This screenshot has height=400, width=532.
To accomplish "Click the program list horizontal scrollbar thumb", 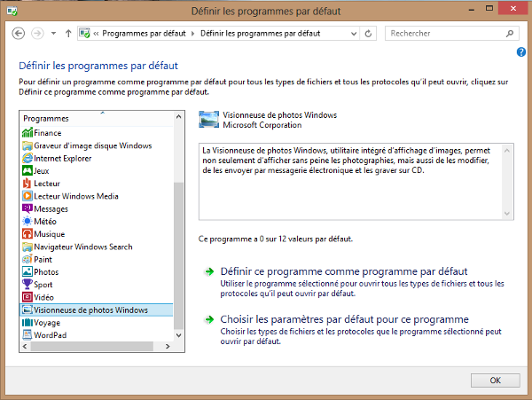I will pyautogui.click(x=92, y=346).
